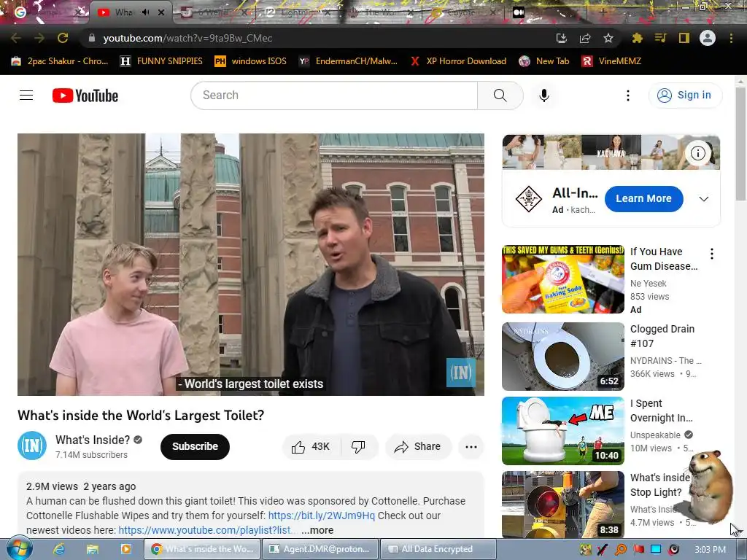This screenshot has height=560, width=747.
Task: Open the XP Horror Download bookmark
Action: click(x=458, y=61)
